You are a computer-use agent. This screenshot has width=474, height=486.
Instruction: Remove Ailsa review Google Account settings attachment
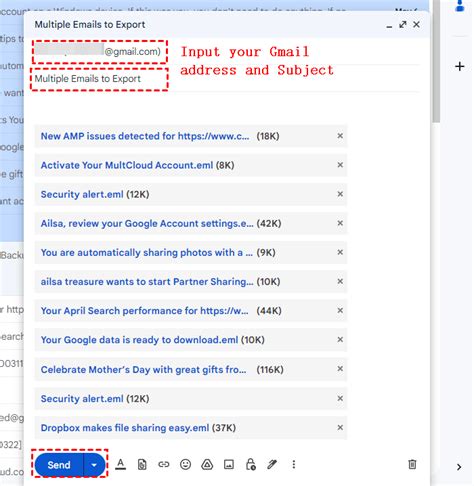tap(340, 223)
